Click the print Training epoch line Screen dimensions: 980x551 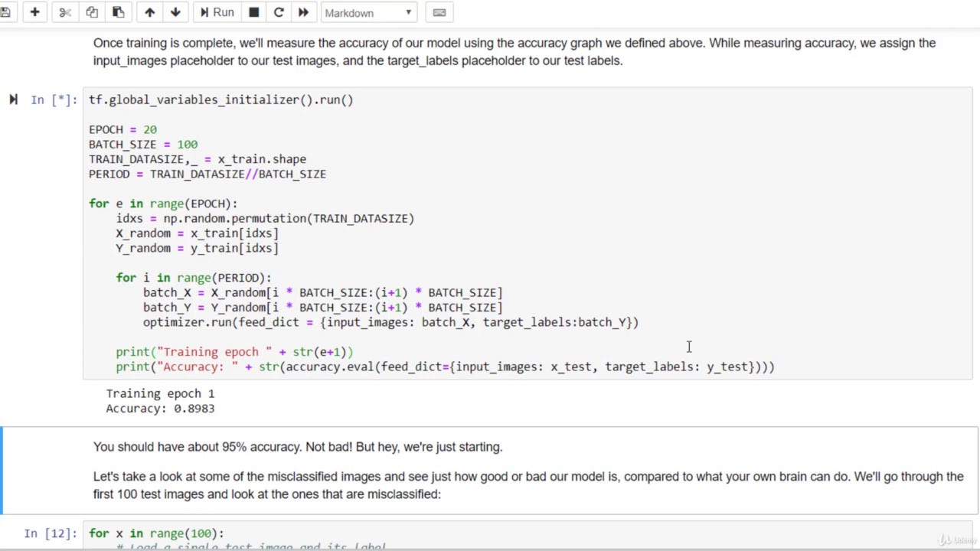pyautogui.click(x=234, y=352)
